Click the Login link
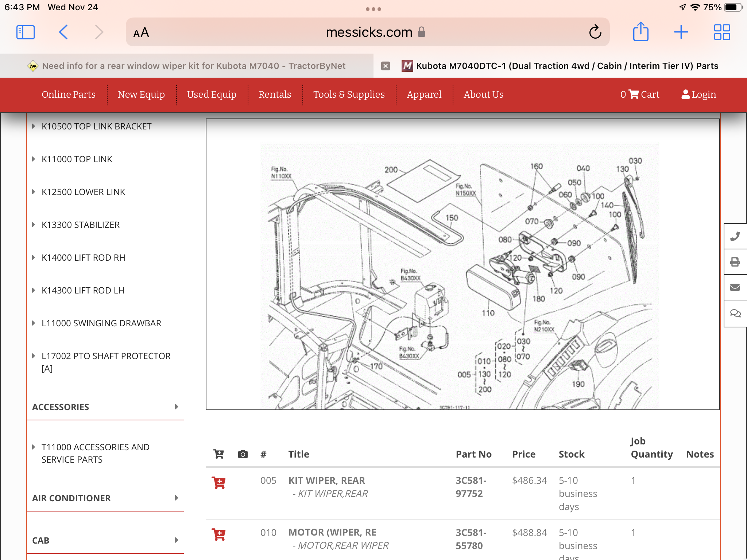This screenshot has height=560, width=747. [x=698, y=94]
